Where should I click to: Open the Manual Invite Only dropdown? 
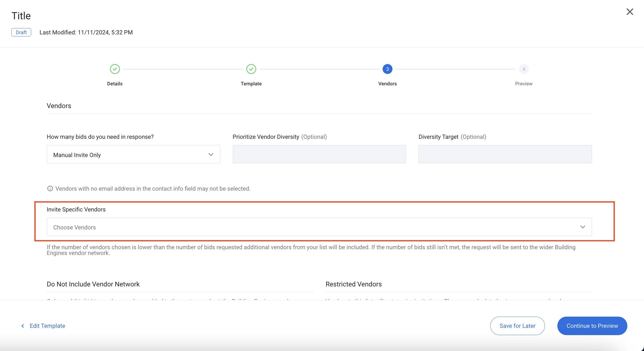point(133,154)
